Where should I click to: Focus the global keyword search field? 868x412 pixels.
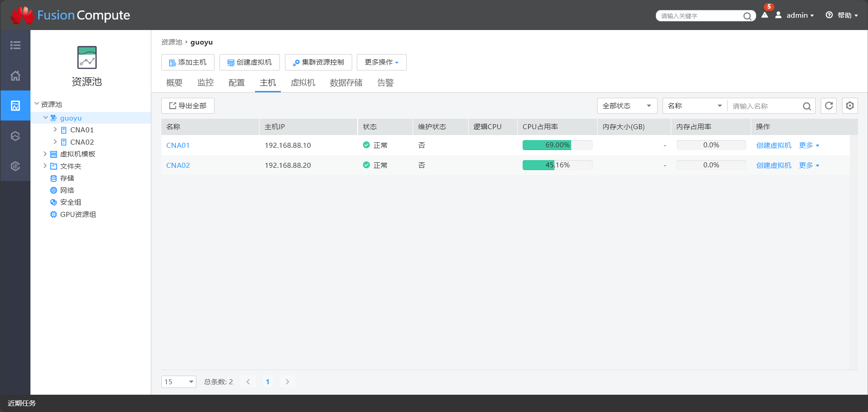[x=700, y=16]
